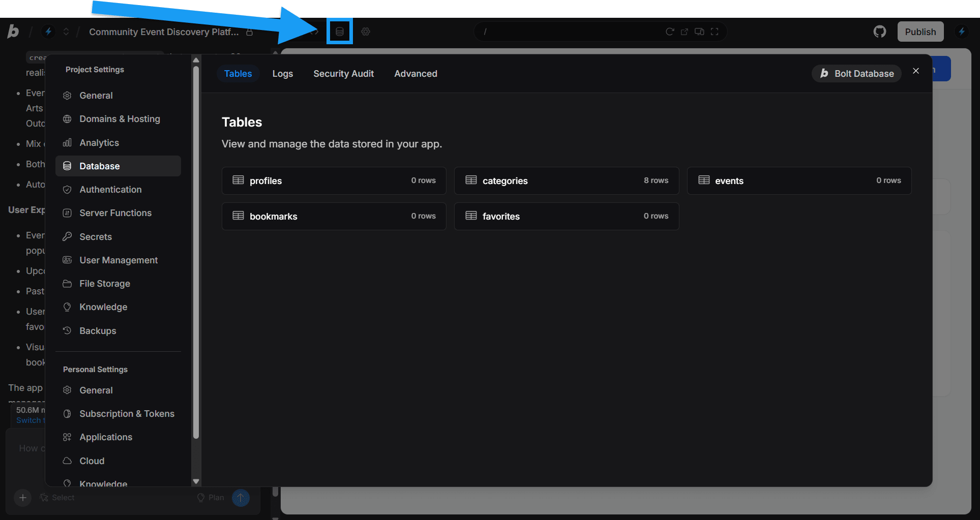
Task: Click the lightning icon beside Publish
Action: point(962,31)
